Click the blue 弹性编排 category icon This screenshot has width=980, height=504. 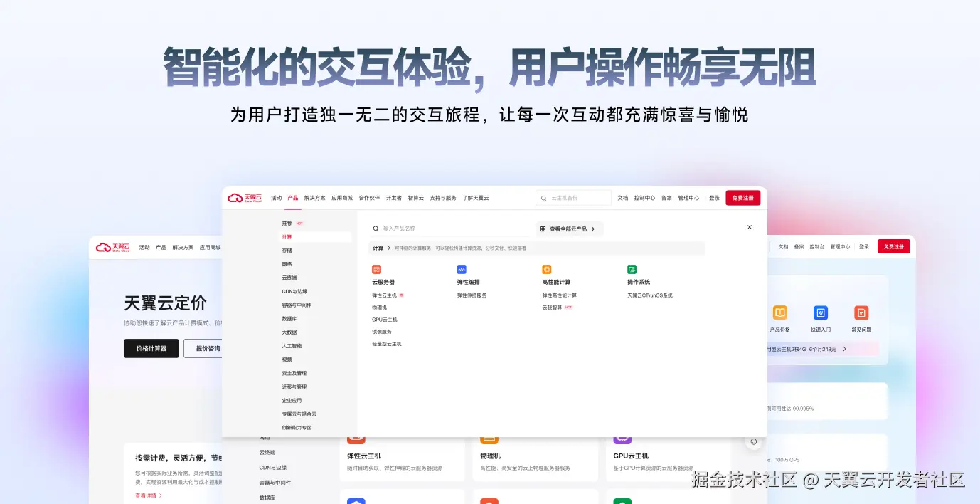(462, 270)
